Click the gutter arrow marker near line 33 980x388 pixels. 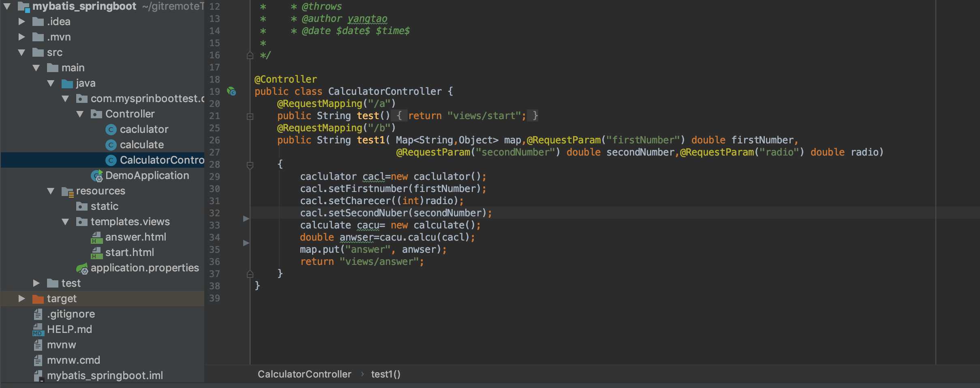pyautogui.click(x=246, y=219)
